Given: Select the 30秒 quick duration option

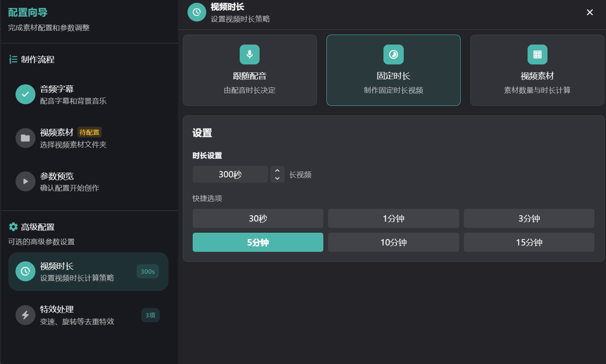Looking at the screenshot, I should [x=258, y=218].
